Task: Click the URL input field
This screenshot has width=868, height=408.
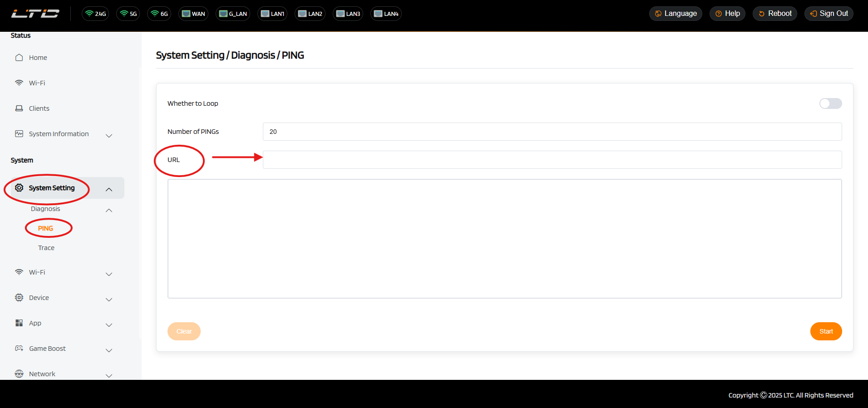Action: pos(552,160)
